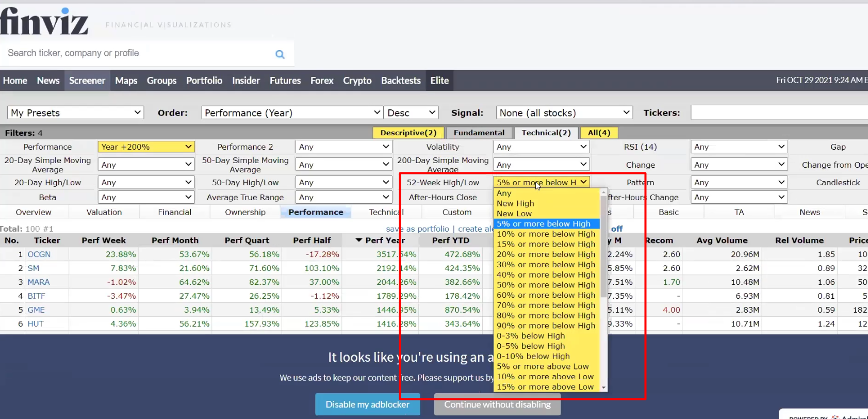Screen dimensions: 868x419
Task: Open the 20-Day High/Low dropdown
Action: [x=146, y=182]
